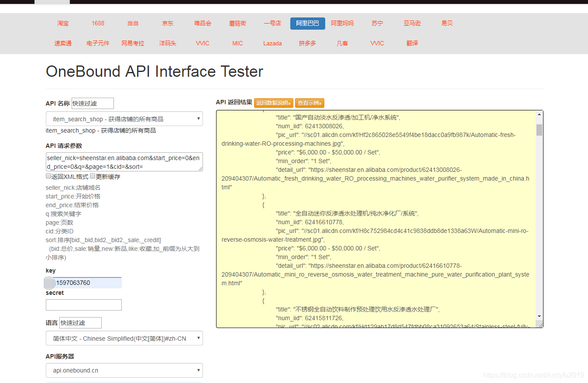Click the page:页数 hint text
Viewport: 588px width, 383px height.
tap(59, 222)
